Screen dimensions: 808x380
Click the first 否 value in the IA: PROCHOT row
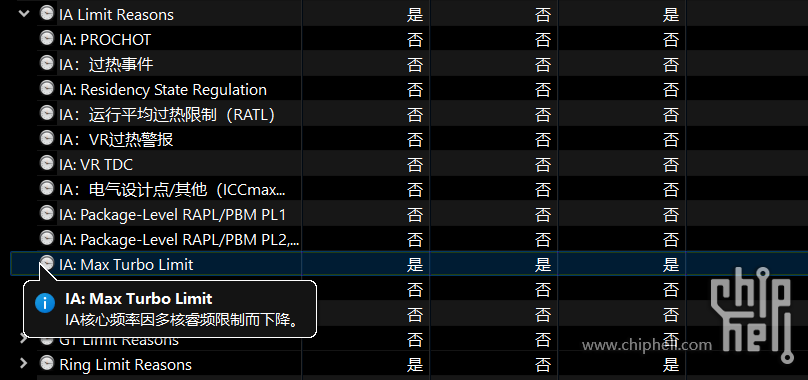(x=415, y=40)
